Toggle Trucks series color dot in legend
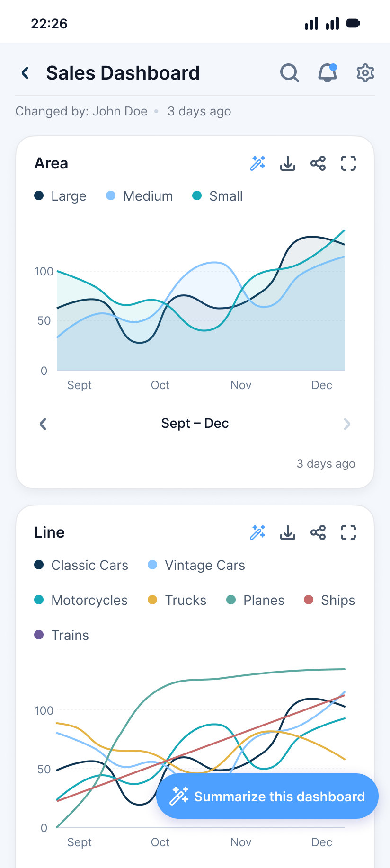 click(x=152, y=600)
